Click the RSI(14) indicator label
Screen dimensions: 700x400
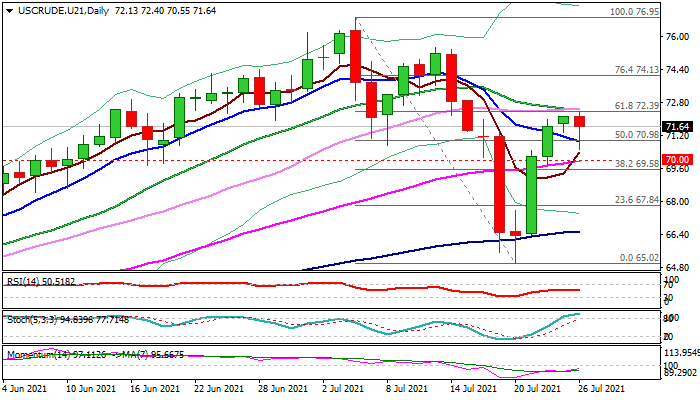(x=41, y=282)
